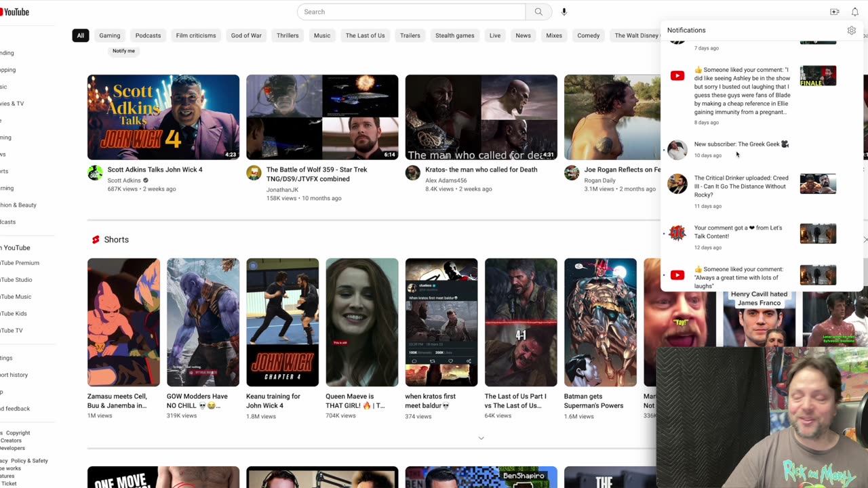The width and height of the screenshot is (868, 488).
Task: Select the Trailers filter chip
Action: (x=410, y=35)
